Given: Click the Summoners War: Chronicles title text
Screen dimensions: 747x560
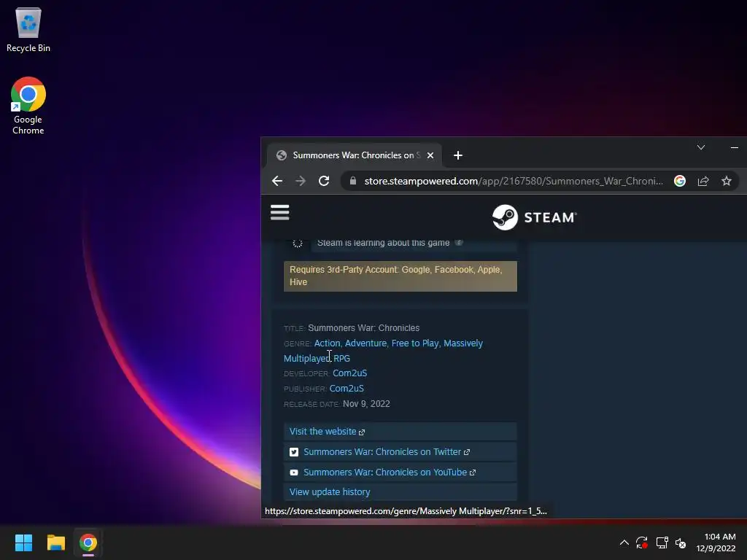Looking at the screenshot, I should [x=363, y=328].
